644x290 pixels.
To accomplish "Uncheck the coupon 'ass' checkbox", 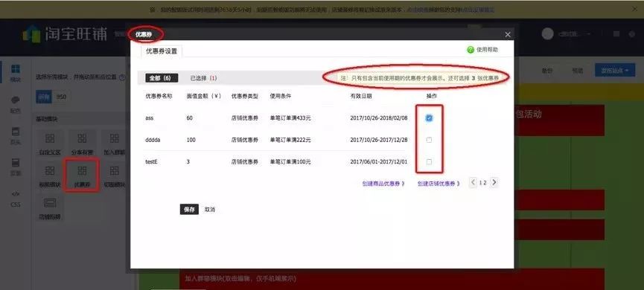I will tap(429, 117).
